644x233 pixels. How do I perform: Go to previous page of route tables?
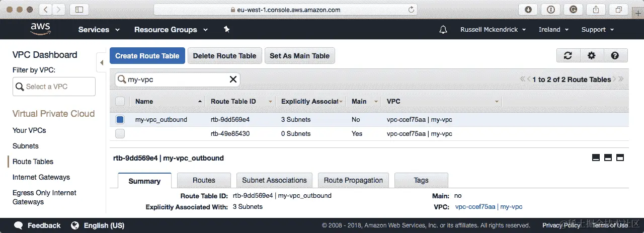tap(529, 79)
